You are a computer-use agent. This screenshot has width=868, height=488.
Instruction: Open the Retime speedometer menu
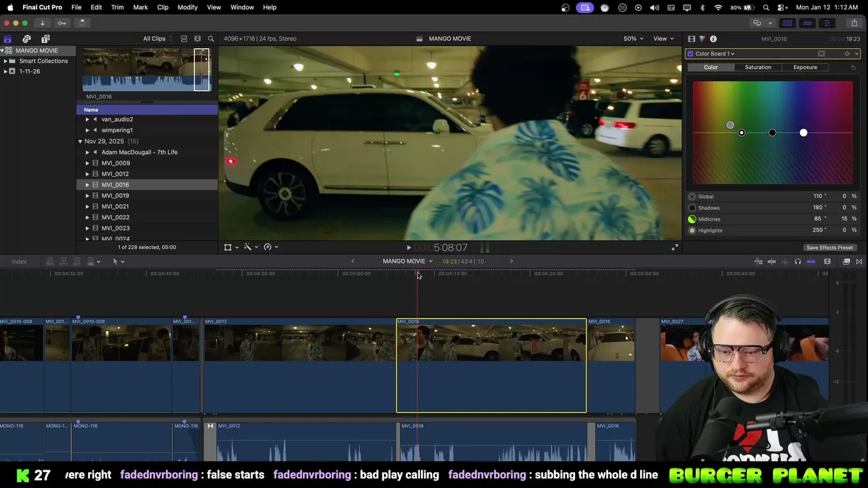pyautogui.click(x=271, y=247)
